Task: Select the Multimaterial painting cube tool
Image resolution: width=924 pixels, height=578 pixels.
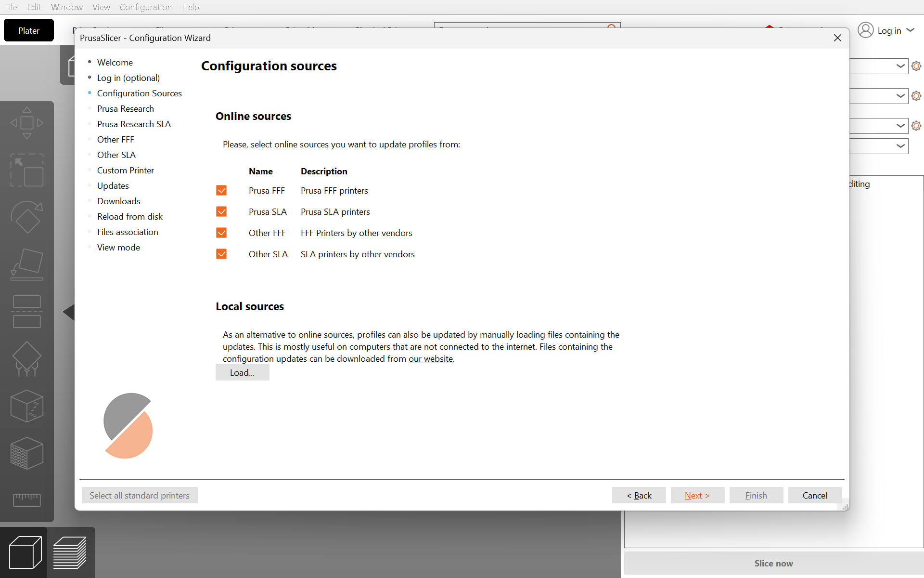Action: pos(27,453)
